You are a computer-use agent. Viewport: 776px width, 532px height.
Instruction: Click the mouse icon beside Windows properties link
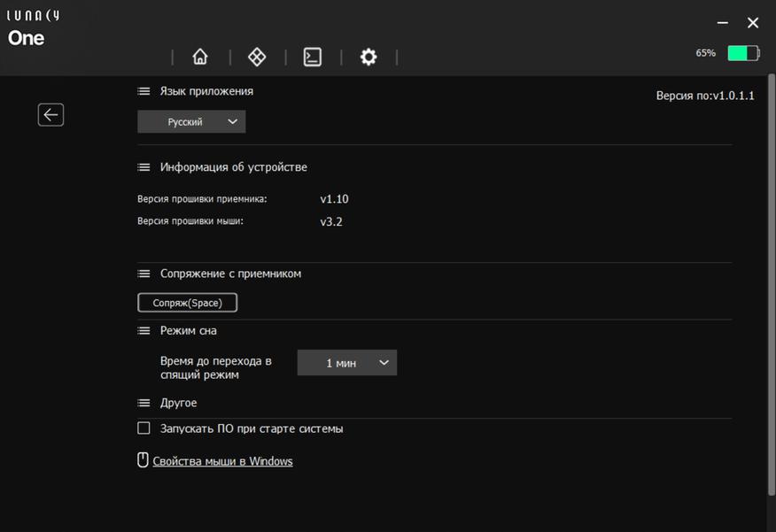coord(143,460)
